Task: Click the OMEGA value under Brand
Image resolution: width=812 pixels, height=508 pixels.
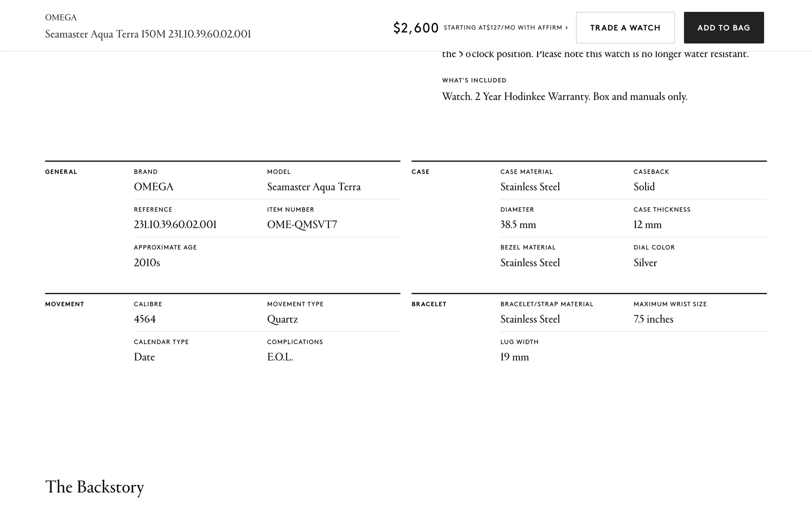Action: [x=154, y=187]
